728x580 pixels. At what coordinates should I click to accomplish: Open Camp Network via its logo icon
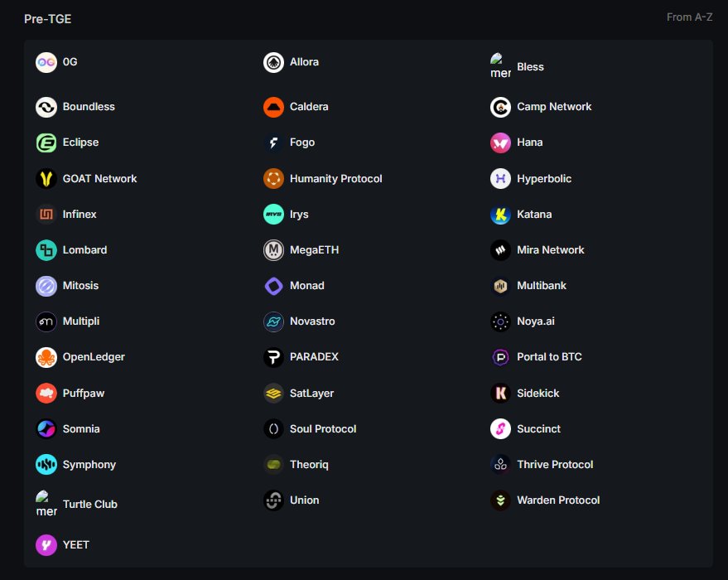[x=500, y=107]
